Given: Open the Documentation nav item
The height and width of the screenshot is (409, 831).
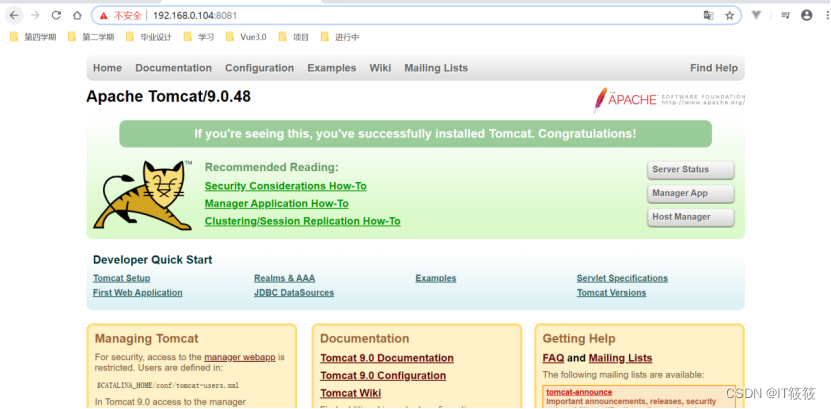Looking at the screenshot, I should pos(173,68).
